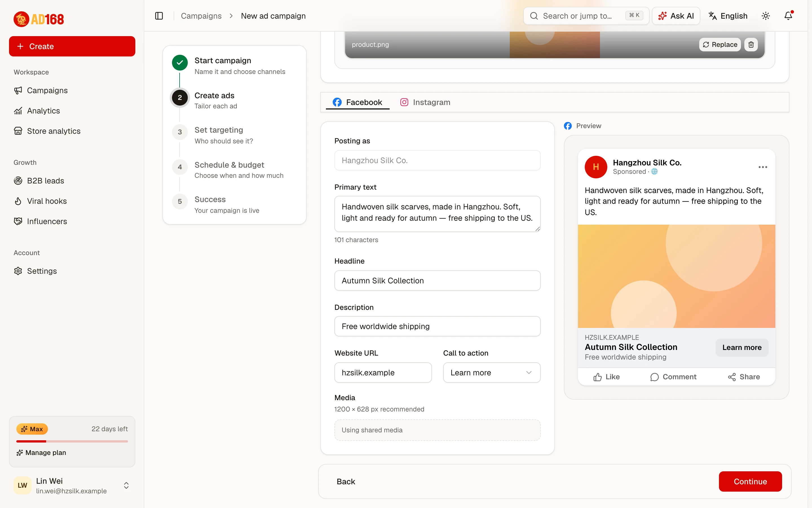Open Viral hooks in the sidebar
The image size is (812, 508).
(x=72, y=201)
